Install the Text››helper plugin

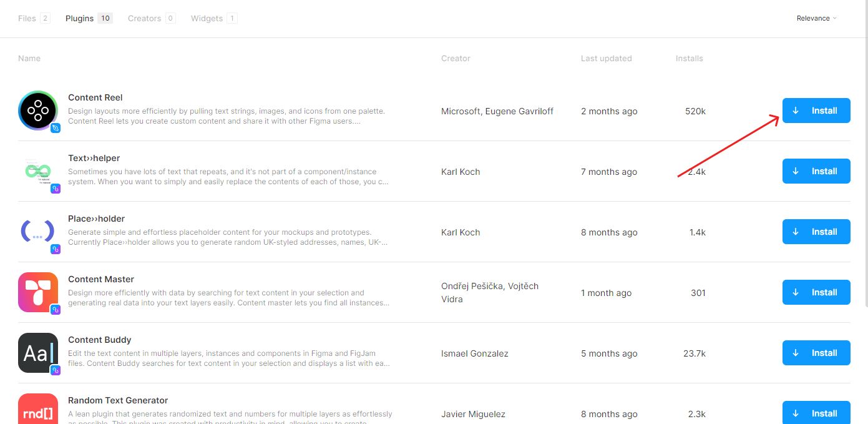click(816, 171)
